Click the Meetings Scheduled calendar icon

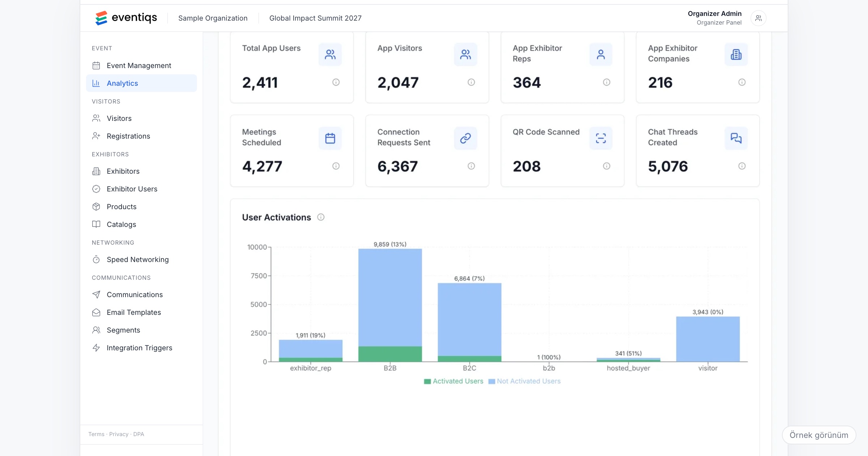[330, 138]
